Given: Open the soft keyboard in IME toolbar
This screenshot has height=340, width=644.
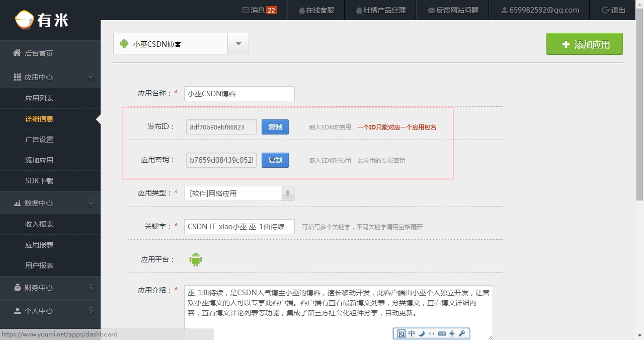Looking at the screenshot, I should pyautogui.click(x=442, y=333).
